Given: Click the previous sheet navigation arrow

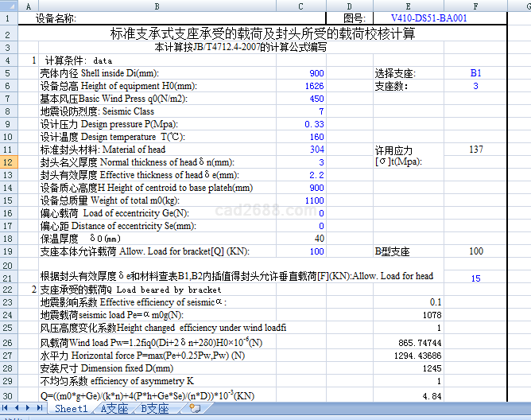Looking at the screenshot, I should pyautogui.click(x=18, y=409).
